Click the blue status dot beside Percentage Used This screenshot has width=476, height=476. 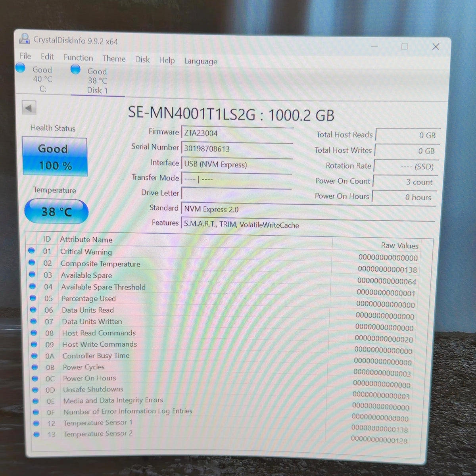click(33, 298)
